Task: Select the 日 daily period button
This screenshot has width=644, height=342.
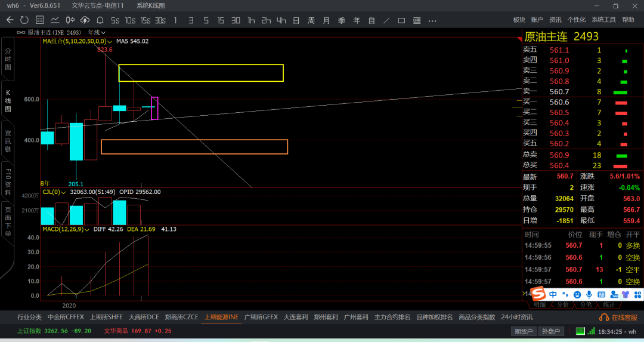Action: 296,20
